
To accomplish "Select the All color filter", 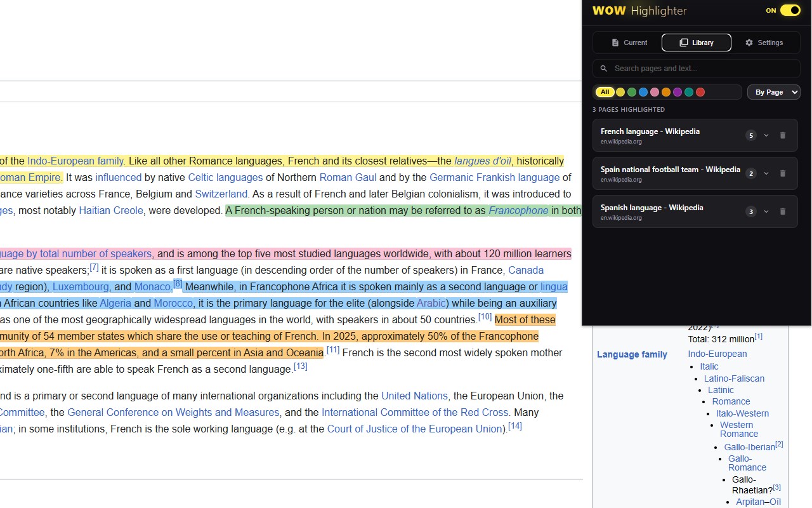I will [x=605, y=92].
